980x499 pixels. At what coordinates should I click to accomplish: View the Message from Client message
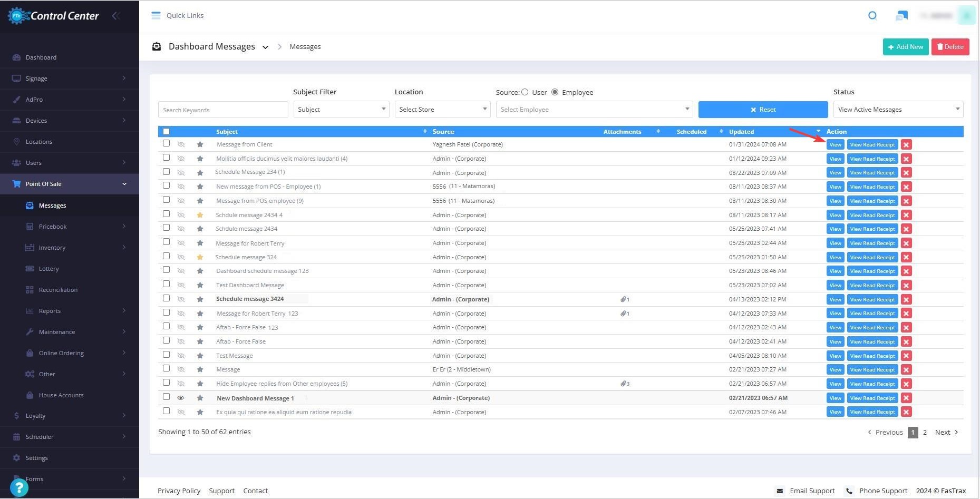(x=835, y=144)
